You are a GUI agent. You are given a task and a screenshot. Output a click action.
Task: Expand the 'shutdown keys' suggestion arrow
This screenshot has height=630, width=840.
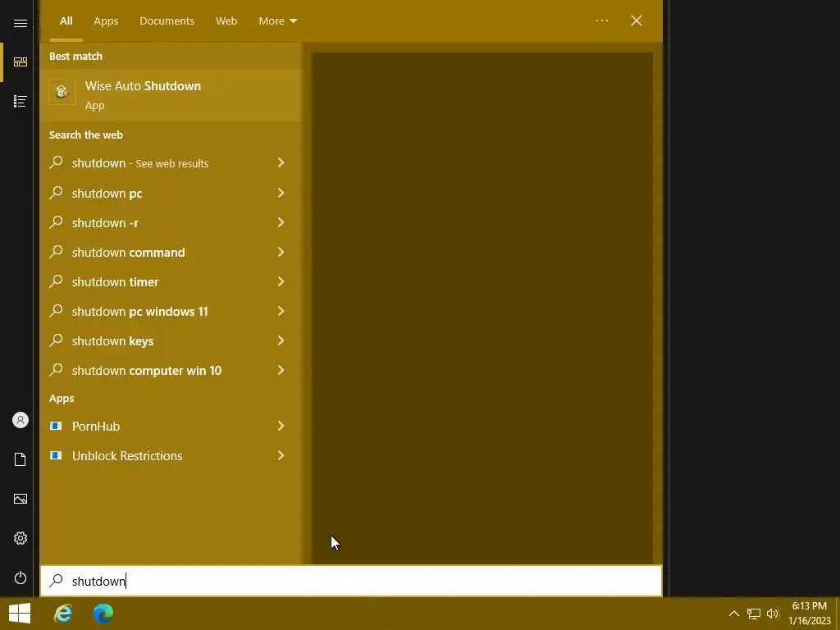(x=281, y=340)
